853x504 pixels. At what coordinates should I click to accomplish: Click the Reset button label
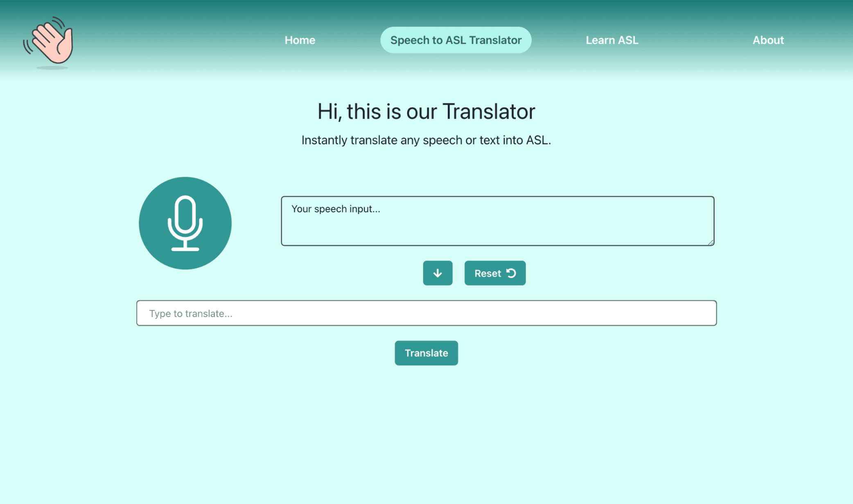(487, 273)
